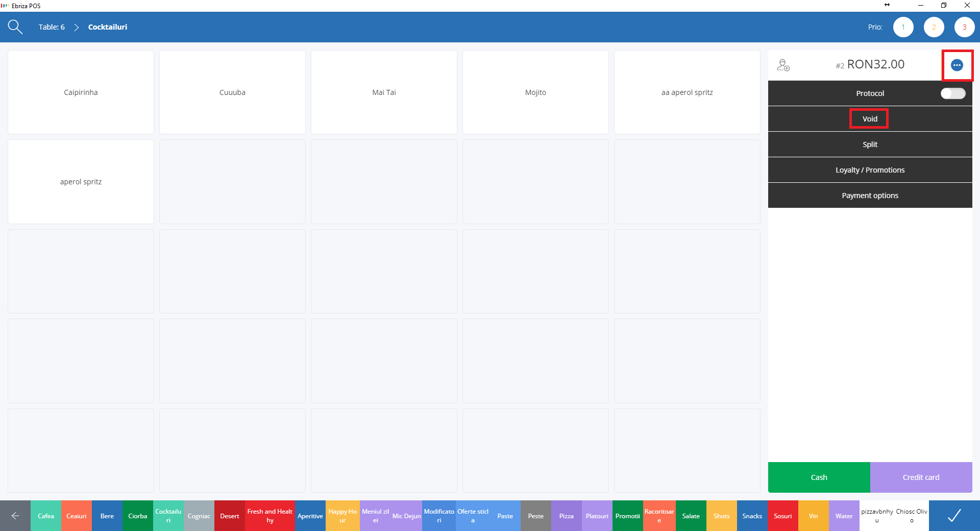The height and width of the screenshot is (531, 980).
Task: Select the Cocktailuri category tab
Action: (168, 516)
